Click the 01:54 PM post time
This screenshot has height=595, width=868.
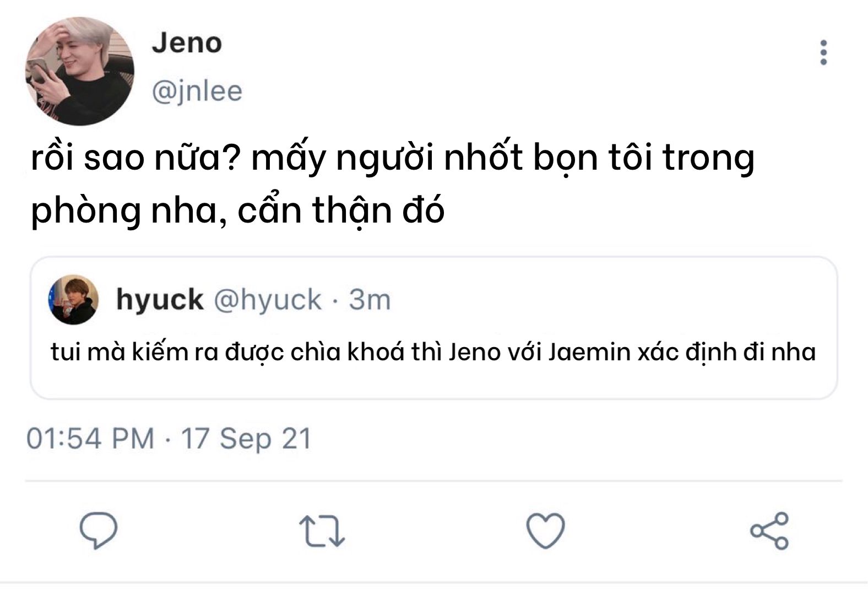[x=90, y=439]
